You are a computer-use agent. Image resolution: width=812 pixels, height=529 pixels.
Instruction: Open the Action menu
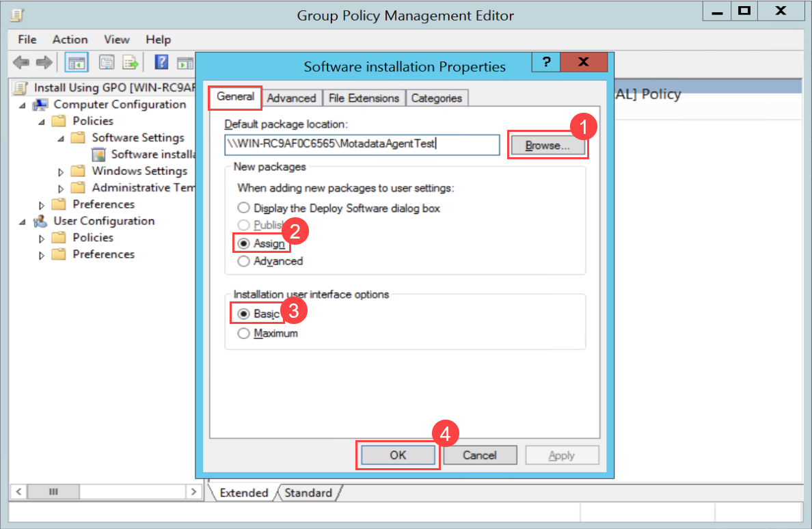click(70, 40)
